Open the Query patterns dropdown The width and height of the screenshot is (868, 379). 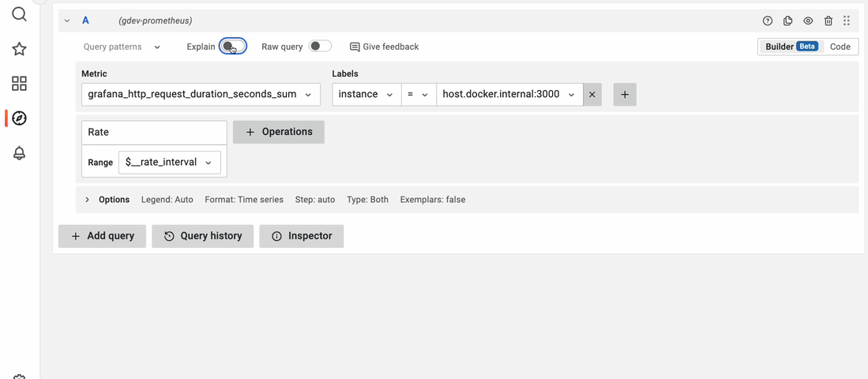122,47
